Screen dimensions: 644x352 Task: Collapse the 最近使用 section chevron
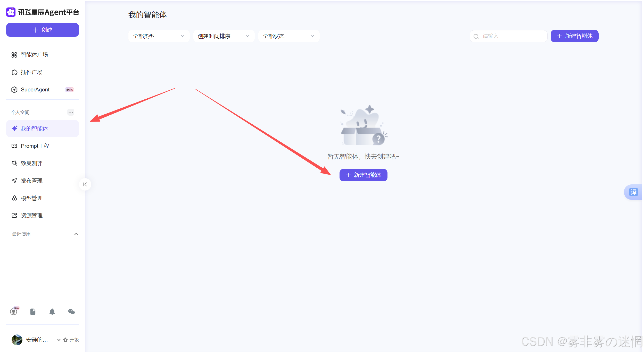point(76,234)
